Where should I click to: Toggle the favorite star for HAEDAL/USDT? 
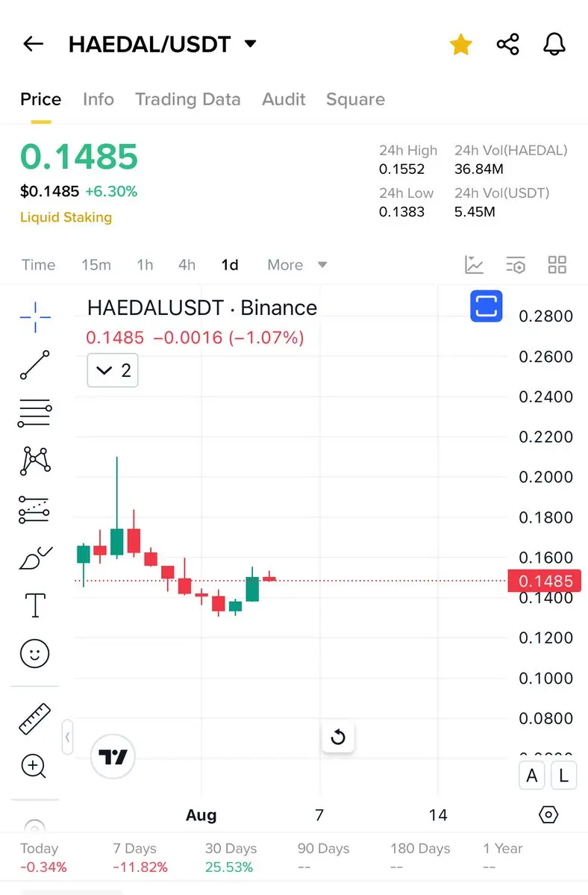[461, 44]
